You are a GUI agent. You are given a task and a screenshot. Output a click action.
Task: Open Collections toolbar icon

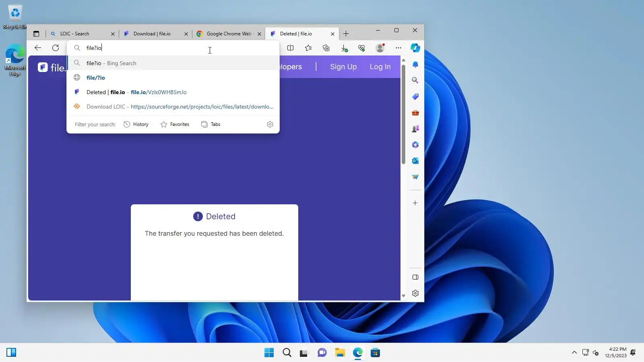326,48
